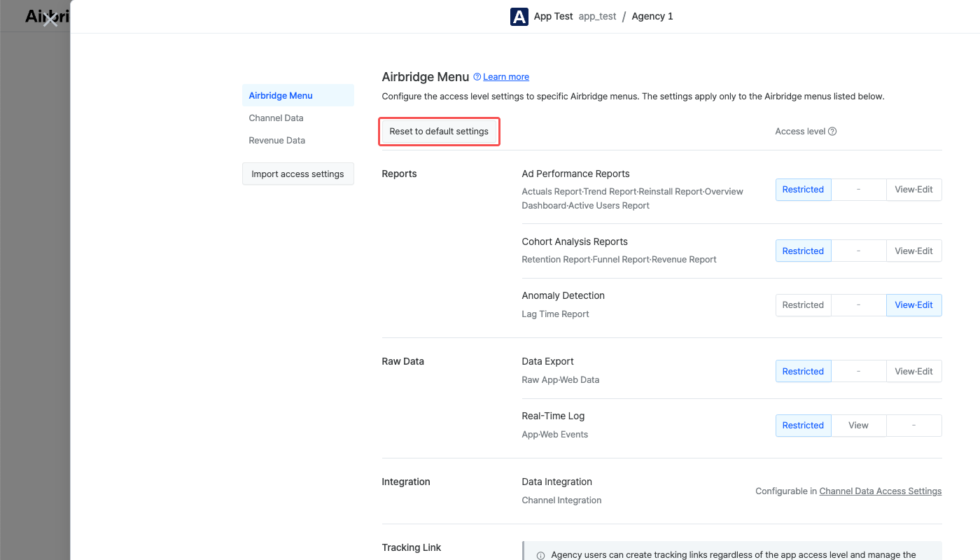Set Anomaly Detection to View·Edit
This screenshot has height=560, width=980.
913,305
